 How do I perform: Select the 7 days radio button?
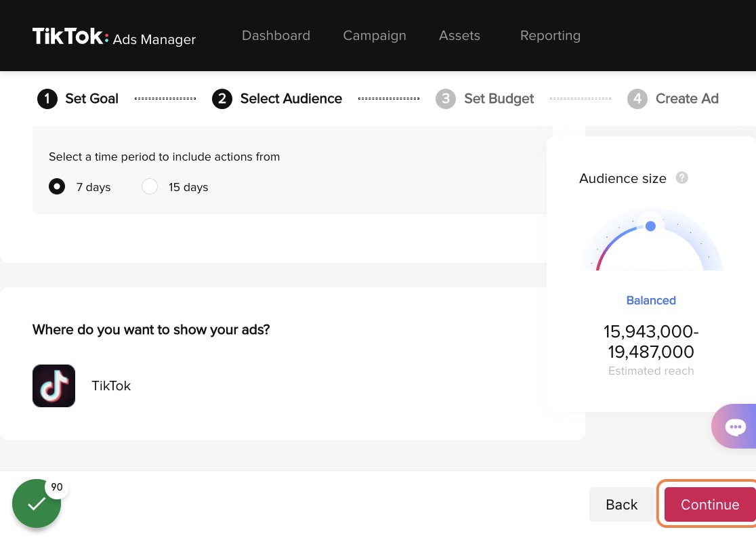click(x=57, y=186)
